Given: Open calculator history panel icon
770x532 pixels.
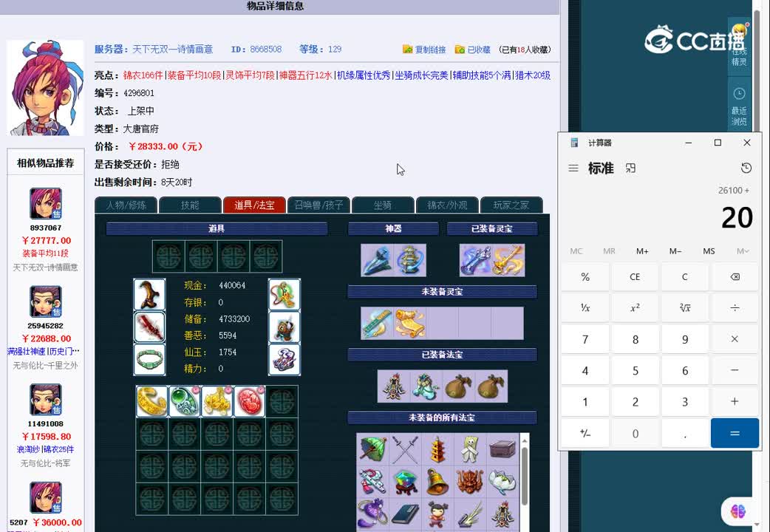Looking at the screenshot, I should click(746, 168).
